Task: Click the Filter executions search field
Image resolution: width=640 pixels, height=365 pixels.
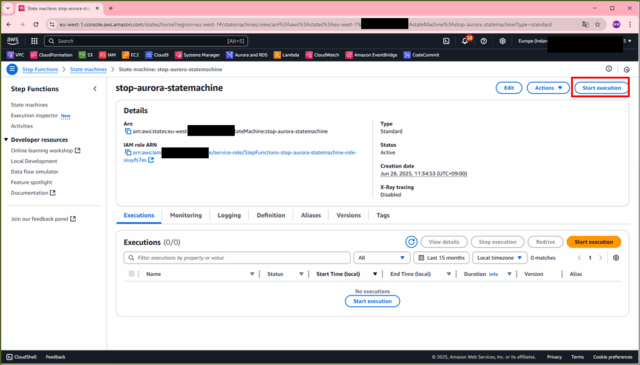Action: [x=237, y=258]
